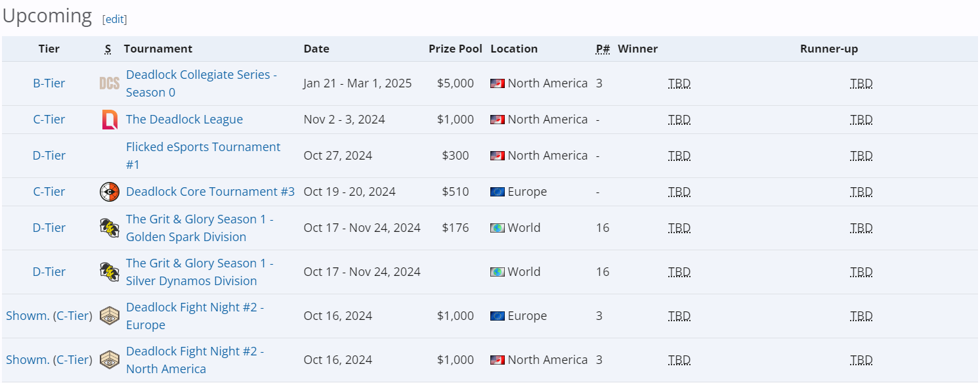Click the Fight Night #2 North America icon
Screen dimensions: 980x383
[110, 360]
